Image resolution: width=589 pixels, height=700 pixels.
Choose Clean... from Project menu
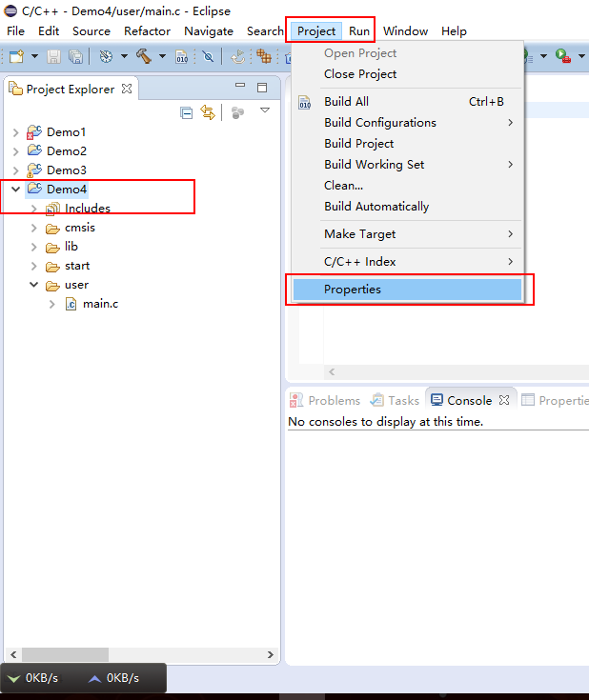pyautogui.click(x=408, y=186)
